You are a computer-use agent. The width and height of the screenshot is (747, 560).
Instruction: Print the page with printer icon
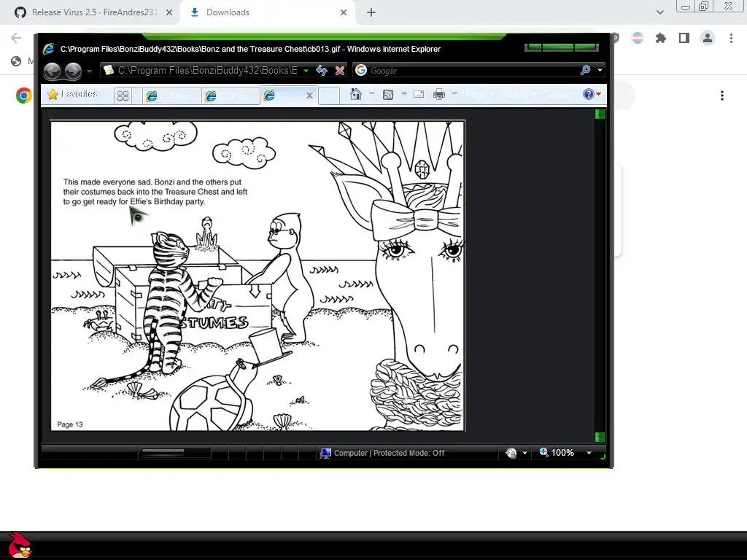(x=438, y=94)
